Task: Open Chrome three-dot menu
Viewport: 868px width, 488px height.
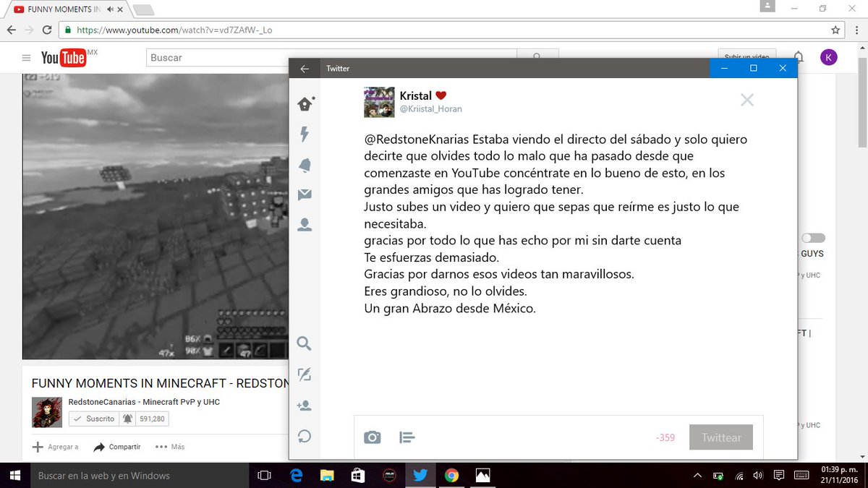Action: (856, 30)
